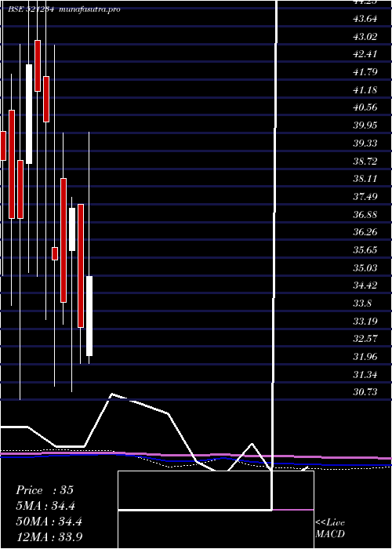Click the 43.02 price axis label
This screenshot has width=392, height=549.
click(x=365, y=36)
